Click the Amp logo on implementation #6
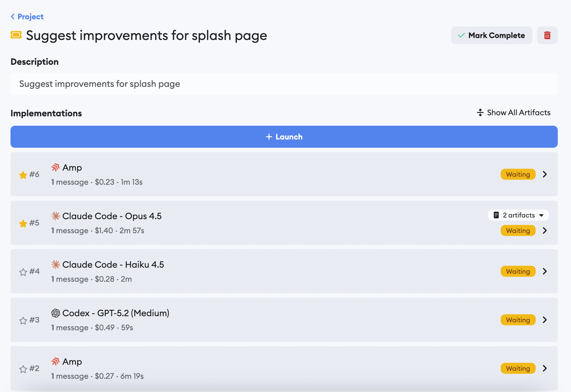Viewport: 571px width, 392px height. coord(55,167)
